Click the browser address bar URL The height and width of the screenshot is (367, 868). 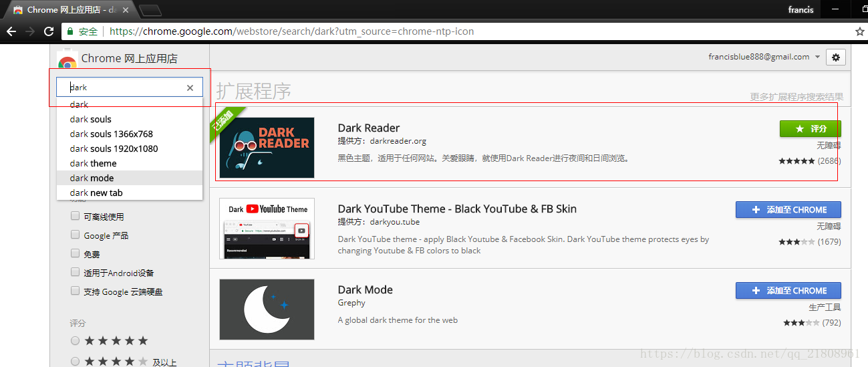tap(292, 31)
